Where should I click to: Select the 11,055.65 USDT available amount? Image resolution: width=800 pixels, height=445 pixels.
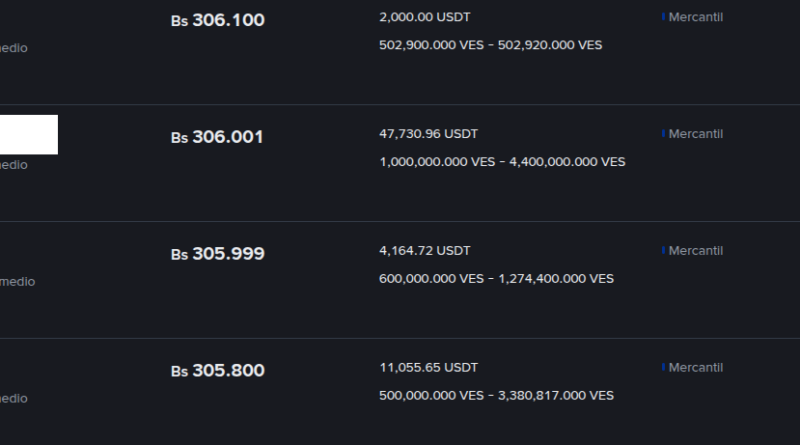(429, 368)
